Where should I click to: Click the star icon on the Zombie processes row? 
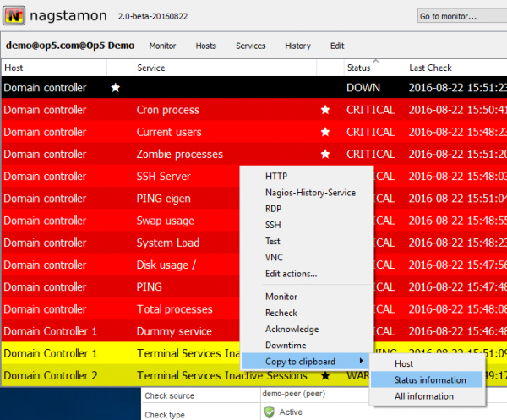point(324,154)
